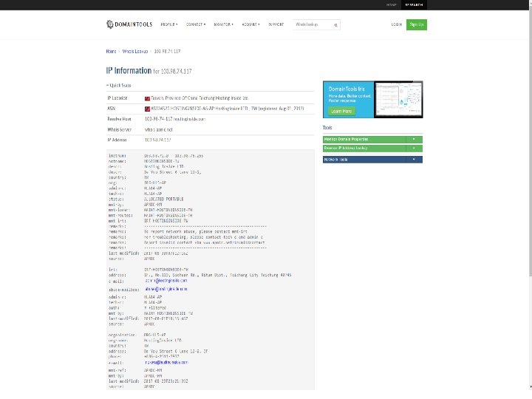Click the DomainTools gear logo
The height and width of the screenshot is (399, 532).
coord(109,24)
